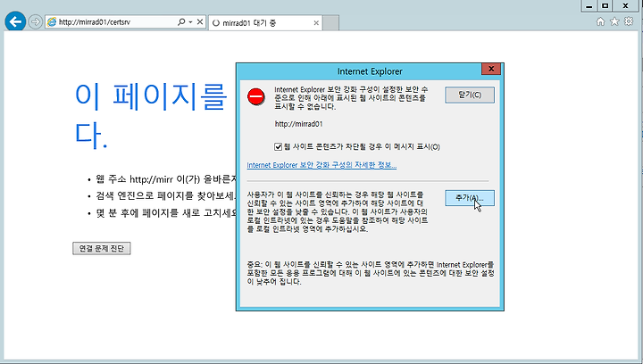Stop loading with address bar X button

200,21
